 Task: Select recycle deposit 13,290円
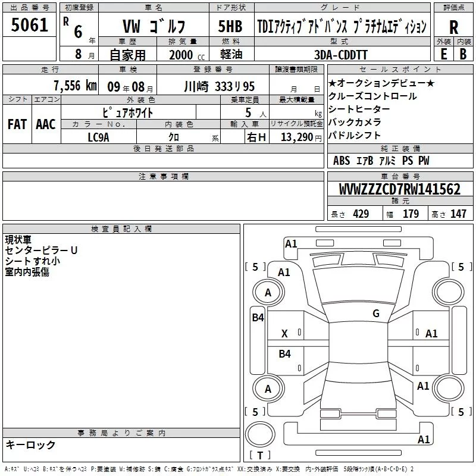click(x=301, y=137)
